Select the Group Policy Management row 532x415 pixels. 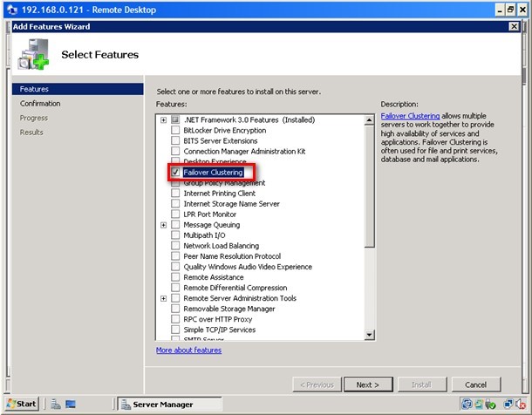point(224,183)
